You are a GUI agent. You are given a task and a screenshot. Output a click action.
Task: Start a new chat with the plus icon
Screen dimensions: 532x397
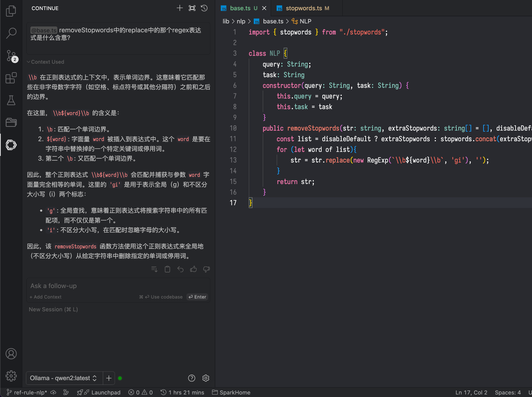click(179, 8)
